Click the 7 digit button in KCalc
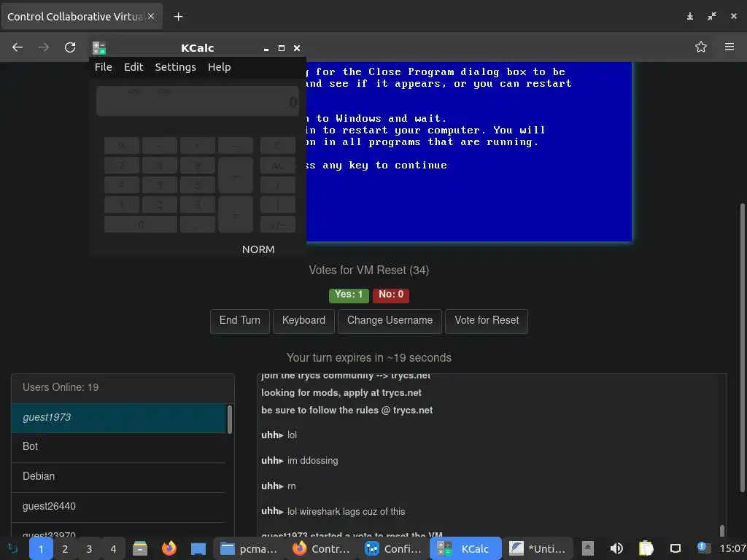Image resolution: width=747 pixels, height=560 pixels. (122, 166)
